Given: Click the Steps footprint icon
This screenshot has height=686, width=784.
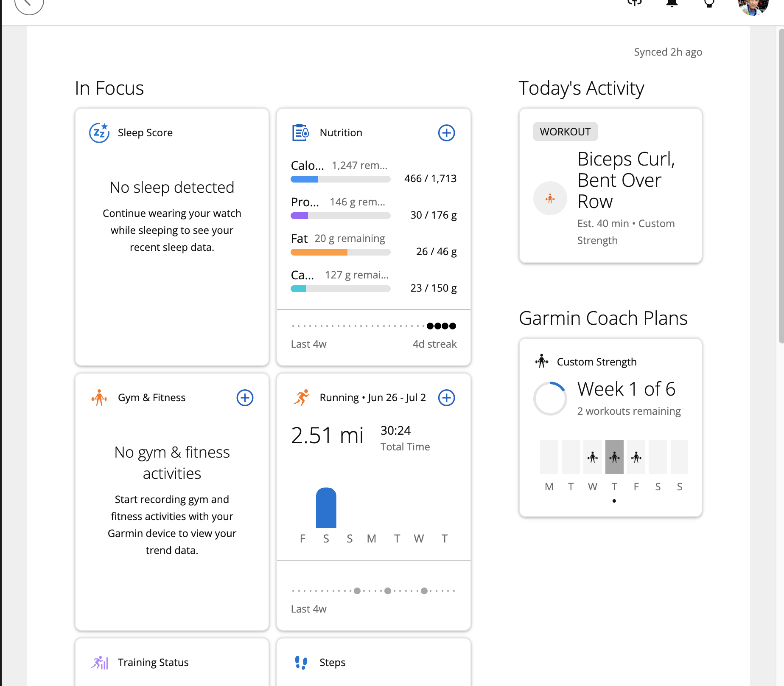Looking at the screenshot, I should pyautogui.click(x=301, y=662).
